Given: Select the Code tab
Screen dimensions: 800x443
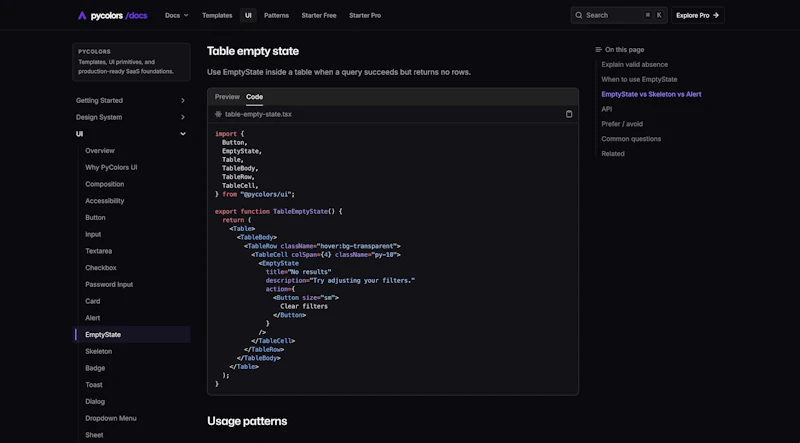Looking at the screenshot, I should (x=255, y=96).
